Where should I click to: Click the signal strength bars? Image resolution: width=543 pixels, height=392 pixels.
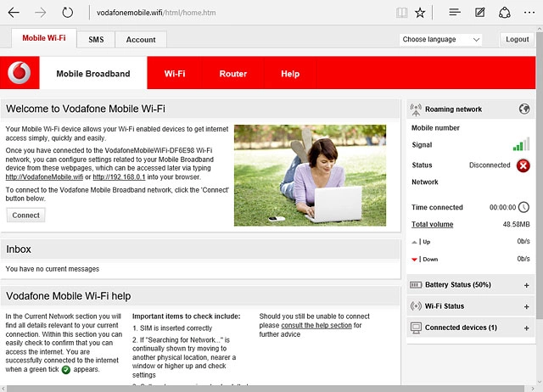(x=521, y=145)
